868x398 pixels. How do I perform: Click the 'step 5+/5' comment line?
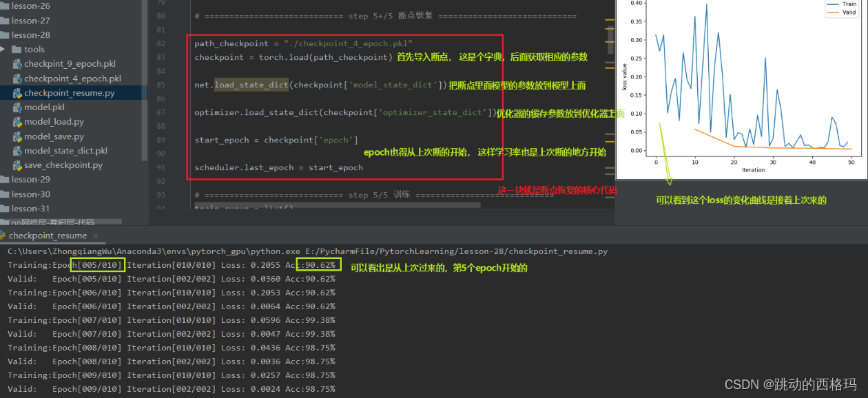coord(386,16)
